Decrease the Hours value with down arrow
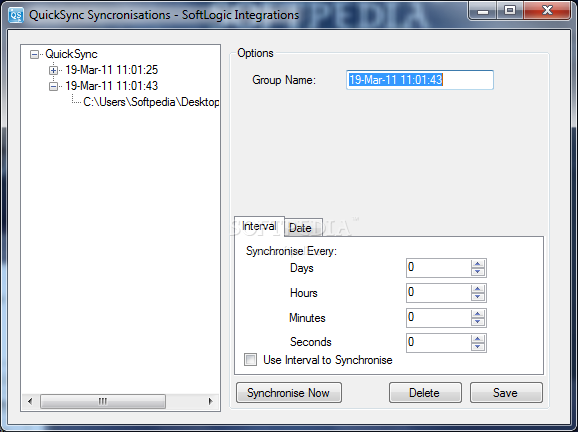The height and width of the screenshot is (432, 578). (478, 297)
